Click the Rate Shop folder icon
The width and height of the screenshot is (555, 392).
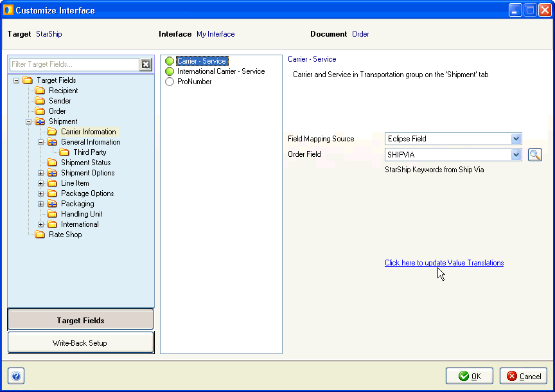click(x=40, y=235)
